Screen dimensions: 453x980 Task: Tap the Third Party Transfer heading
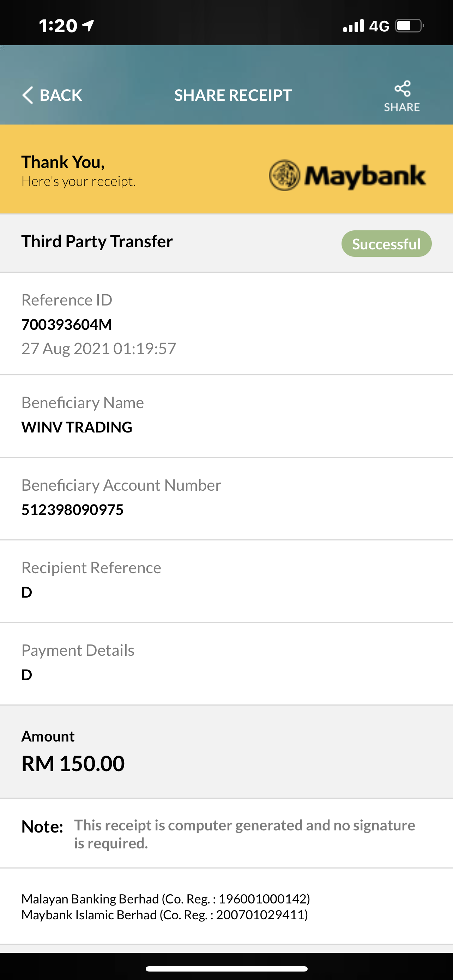97,242
